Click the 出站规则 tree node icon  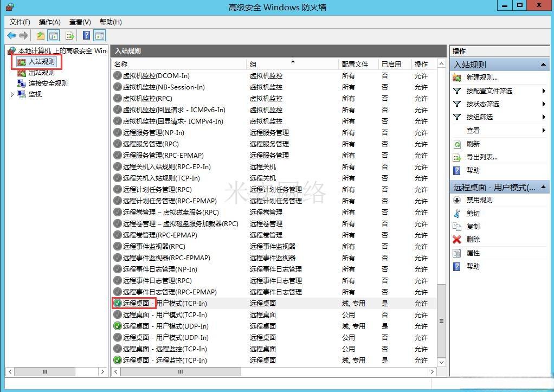tap(22, 73)
